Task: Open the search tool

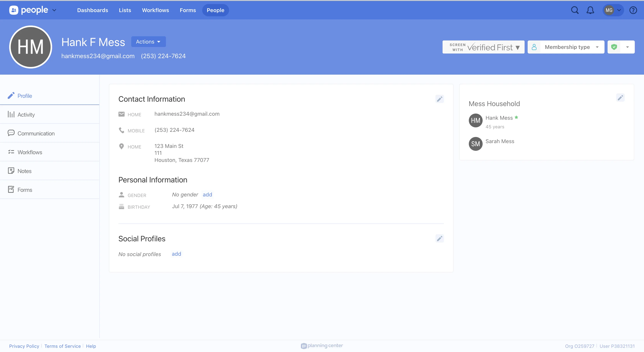Action: tap(575, 10)
